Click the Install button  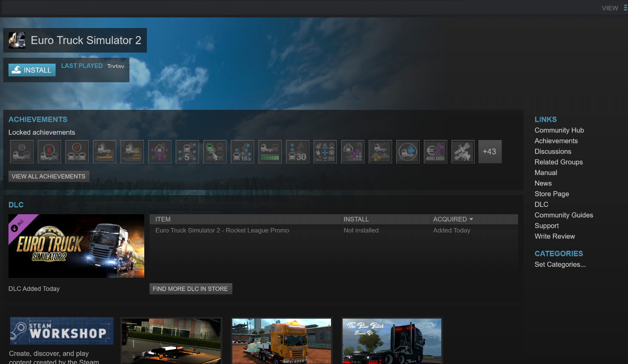click(x=32, y=70)
